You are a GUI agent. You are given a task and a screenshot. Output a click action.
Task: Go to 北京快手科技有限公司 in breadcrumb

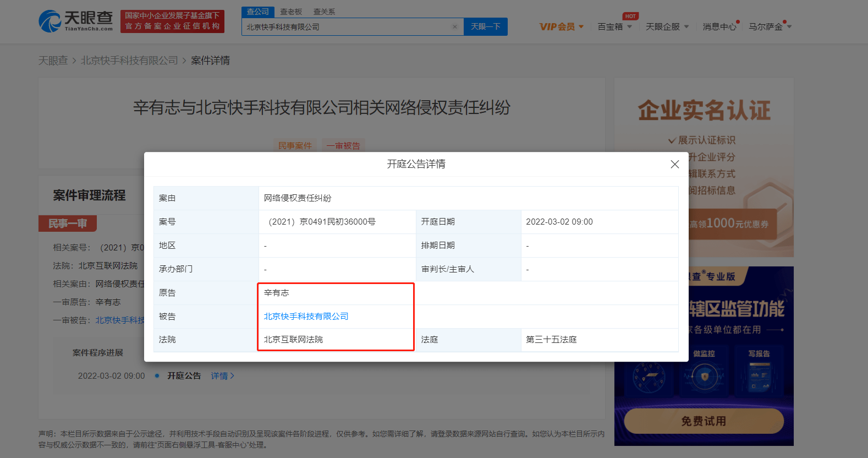click(129, 61)
